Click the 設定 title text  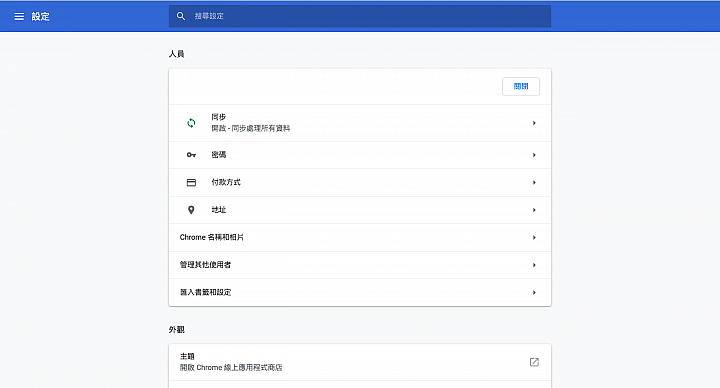pos(40,17)
